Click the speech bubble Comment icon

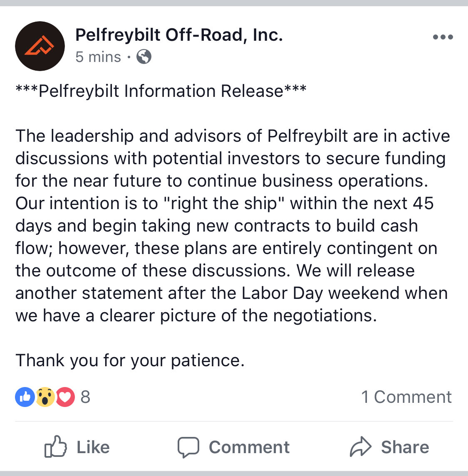pyautogui.click(x=188, y=447)
